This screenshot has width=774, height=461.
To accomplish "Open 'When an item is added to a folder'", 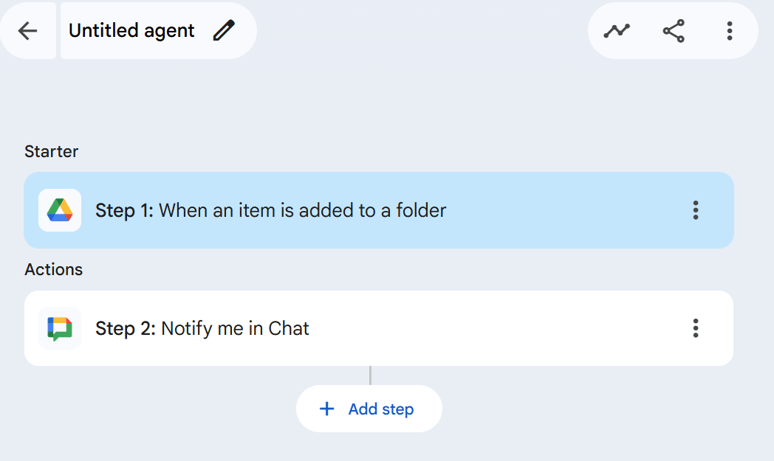I will [302, 210].
